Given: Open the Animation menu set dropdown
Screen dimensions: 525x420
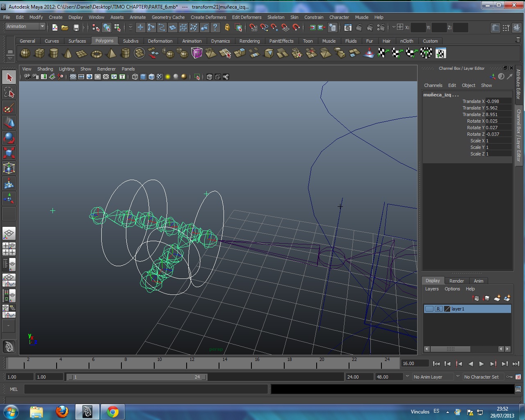Looking at the screenshot, I should click(25, 27).
